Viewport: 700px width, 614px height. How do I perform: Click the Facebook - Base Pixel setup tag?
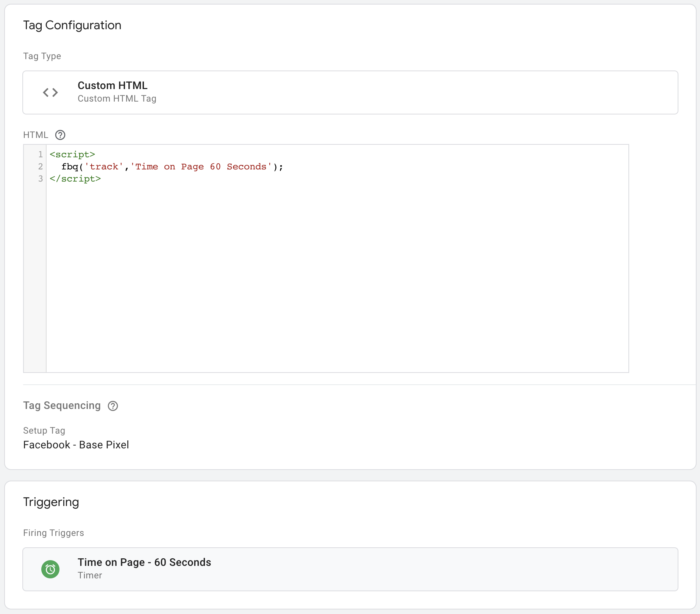pyautogui.click(x=76, y=445)
